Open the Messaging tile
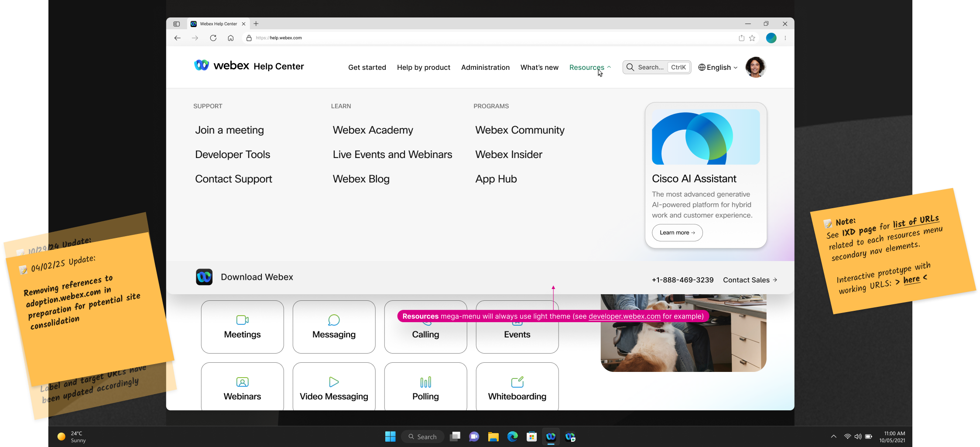Image resolution: width=980 pixels, height=447 pixels. pos(334,327)
